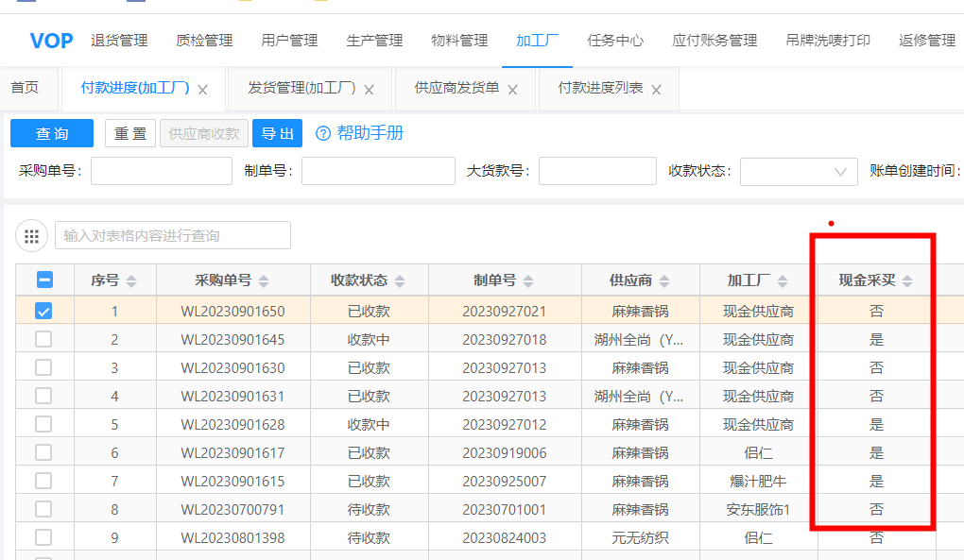Close the 付款进度(加工厂) tab

pyautogui.click(x=202, y=90)
